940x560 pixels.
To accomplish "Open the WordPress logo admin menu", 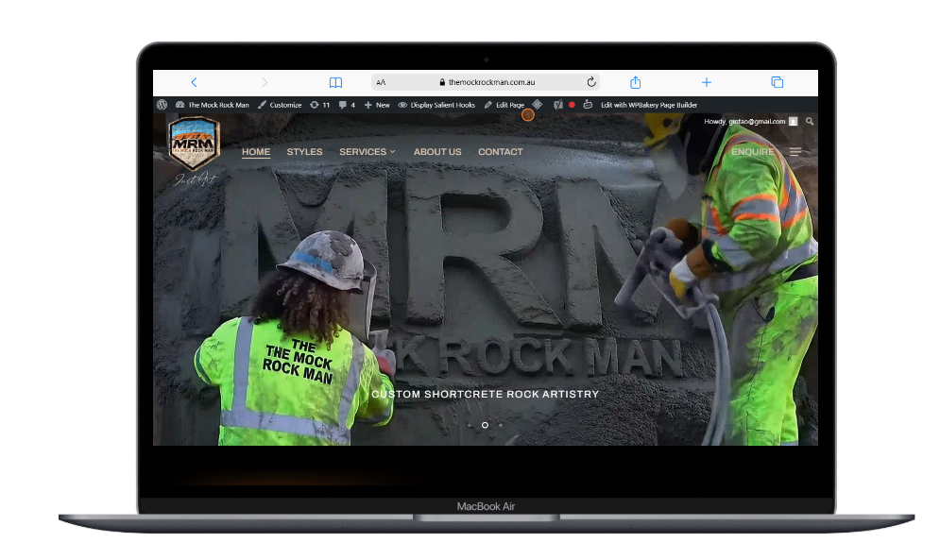I will [162, 104].
